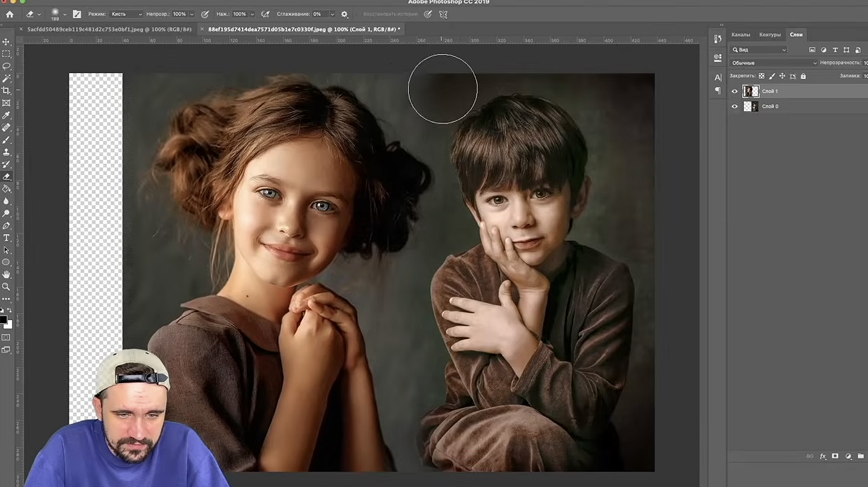Switch to the Hand tool
868x487 pixels.
pyautogui.click(x=6, y=274)
